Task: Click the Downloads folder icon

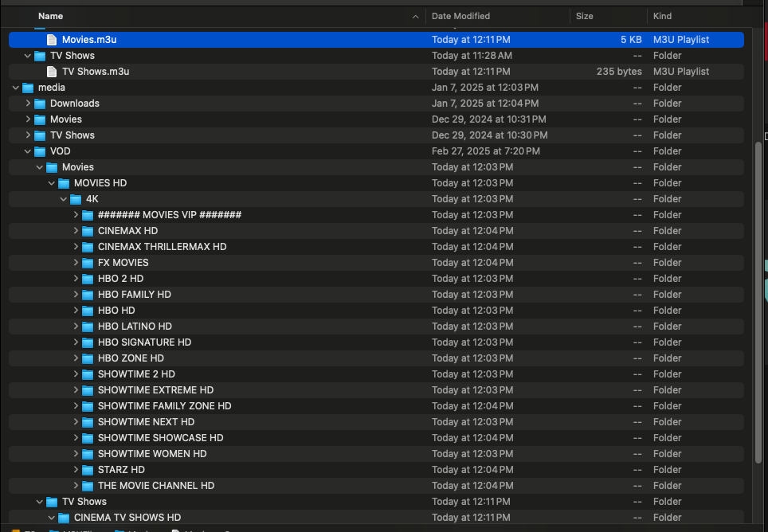Action: coord(40,104)
